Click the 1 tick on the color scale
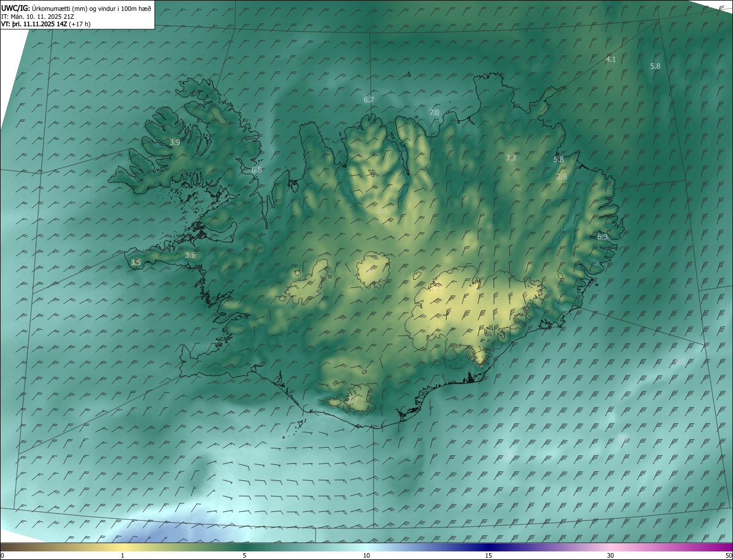Image resolution: width=733 pixels, height=560 pixels. point(123,555)
